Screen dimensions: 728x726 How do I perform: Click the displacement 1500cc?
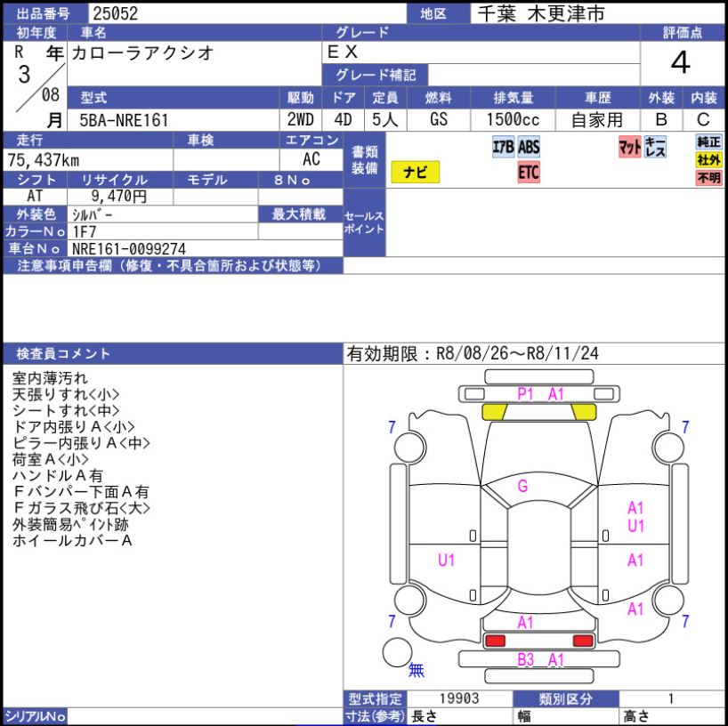(x=513, y=120)
